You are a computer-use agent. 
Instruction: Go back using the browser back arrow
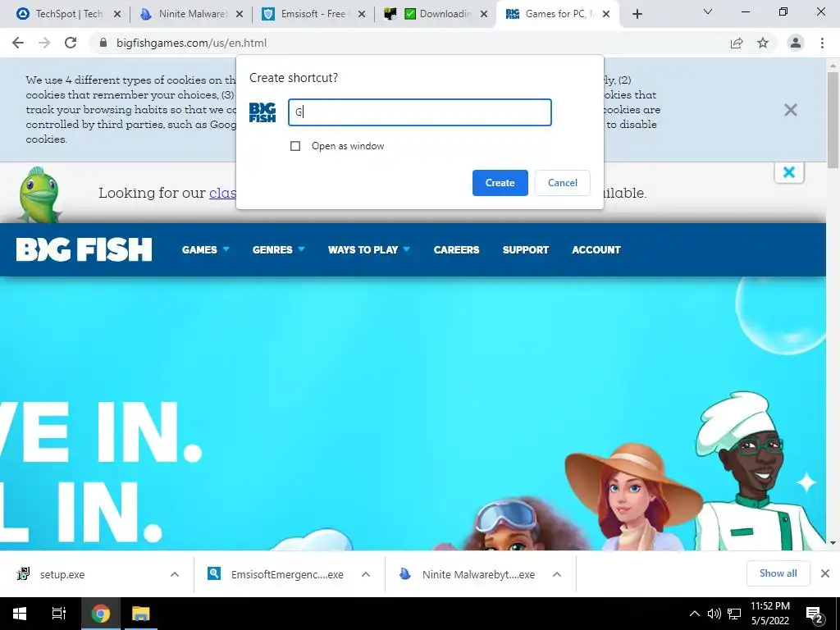[18, 43]
